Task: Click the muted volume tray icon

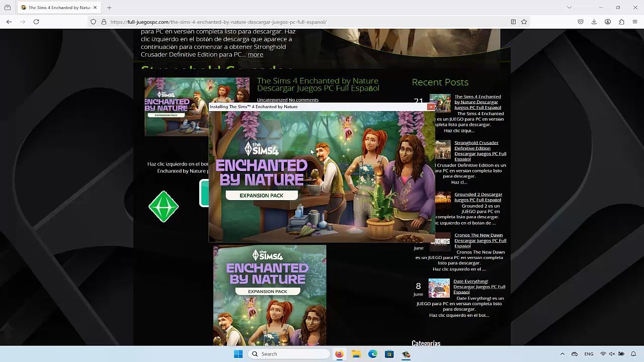Action: (612, 354)
